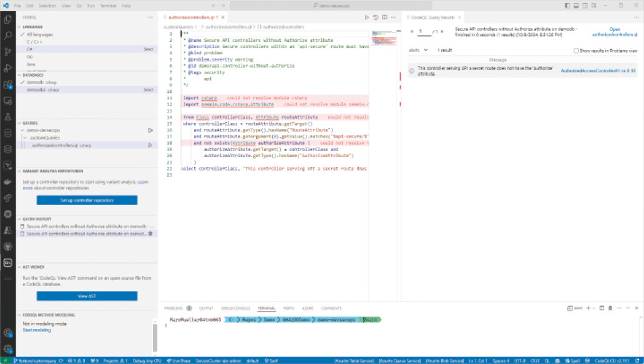Open the Docker view in the activity bar
Screen dimensions: 644x364
coord(7,182)
